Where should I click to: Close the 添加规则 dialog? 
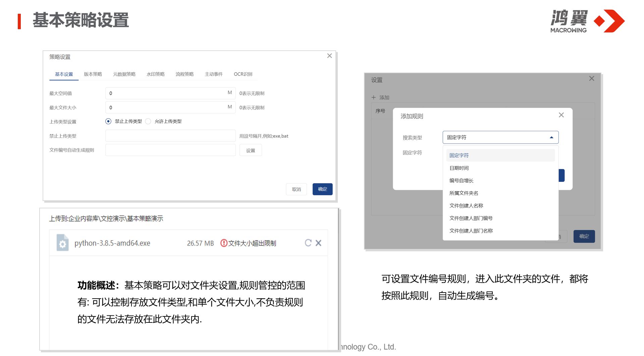[x=561, y=115]
